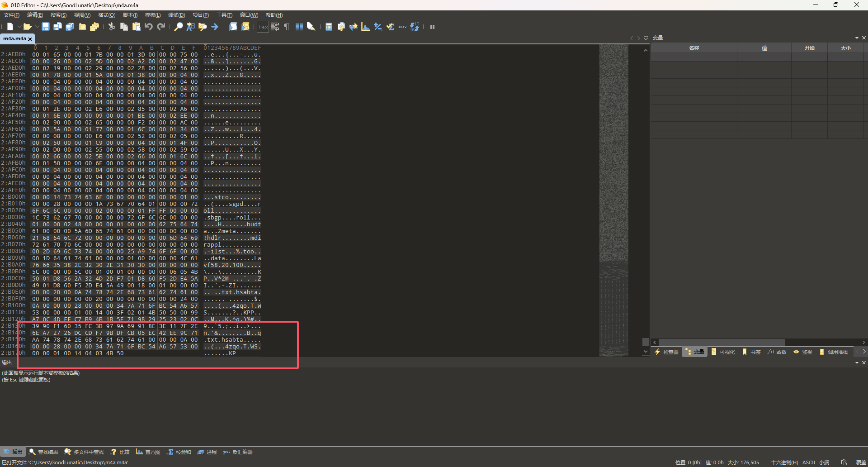Click the checksum checkmark icon
868x467 pixels.
click(x=390, y=27)
